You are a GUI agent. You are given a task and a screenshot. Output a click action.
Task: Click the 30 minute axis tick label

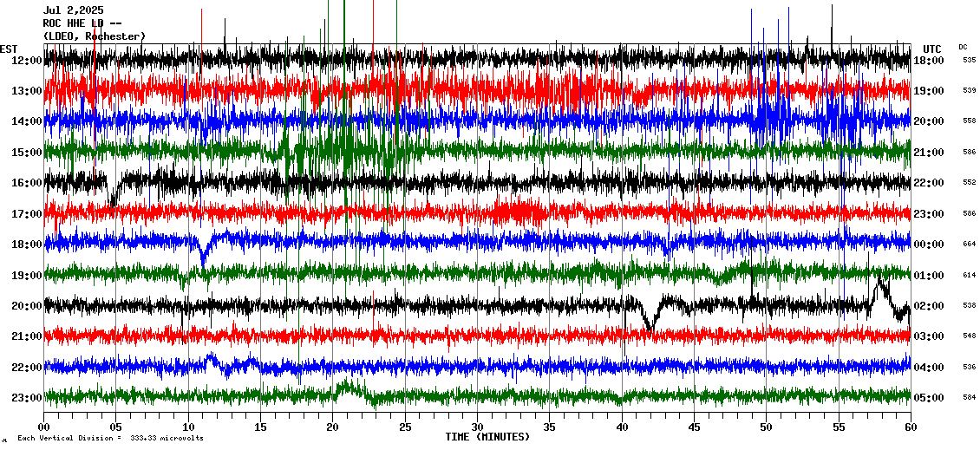[x=477, y=427]
